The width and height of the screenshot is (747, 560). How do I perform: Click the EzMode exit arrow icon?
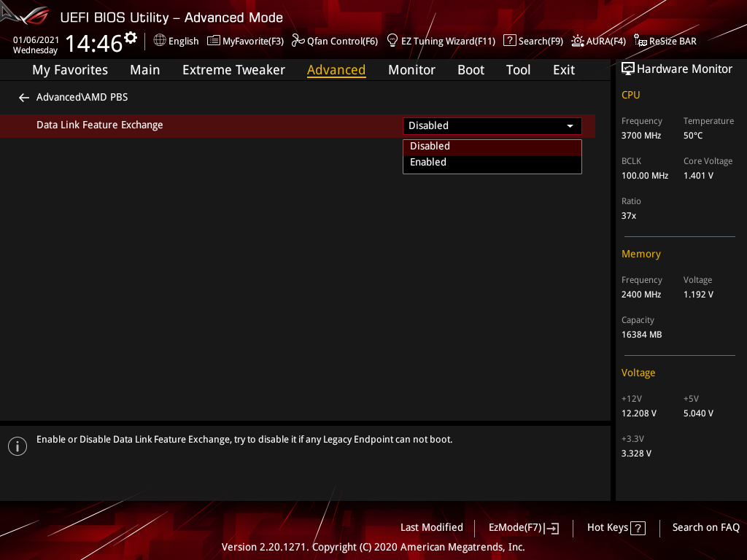(x=552, y=528)
